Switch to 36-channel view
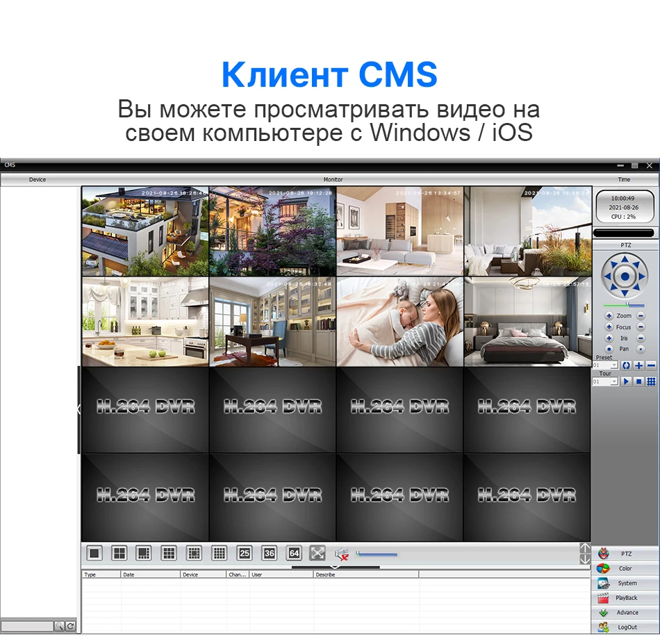This screenshot has width=660, height=644. 269,553
